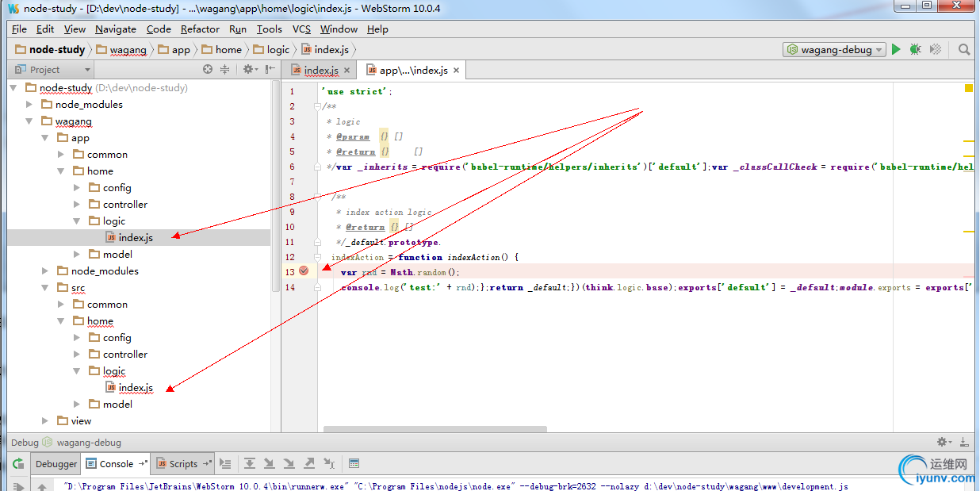Viewport: 980px width, 491px height.
Task: Open Debug panel settings gear
Action: [944, 442]
